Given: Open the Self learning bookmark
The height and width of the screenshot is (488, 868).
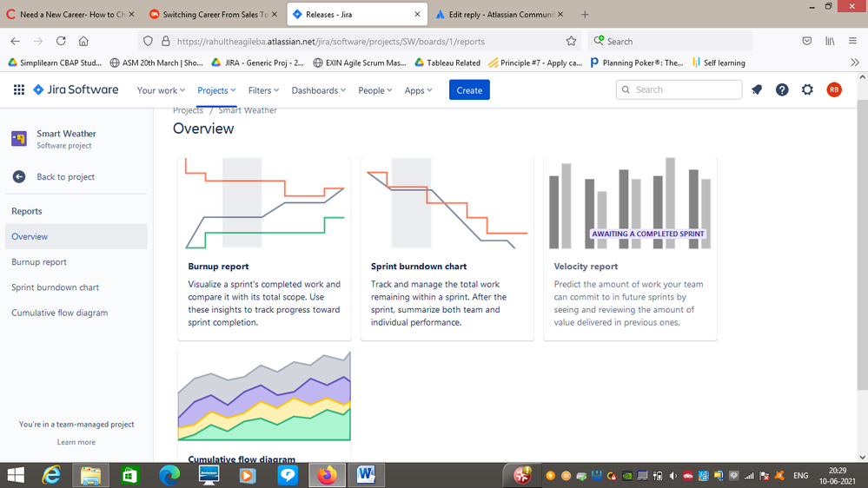Looking at the screenshot, I should click(x=719, y=63).
